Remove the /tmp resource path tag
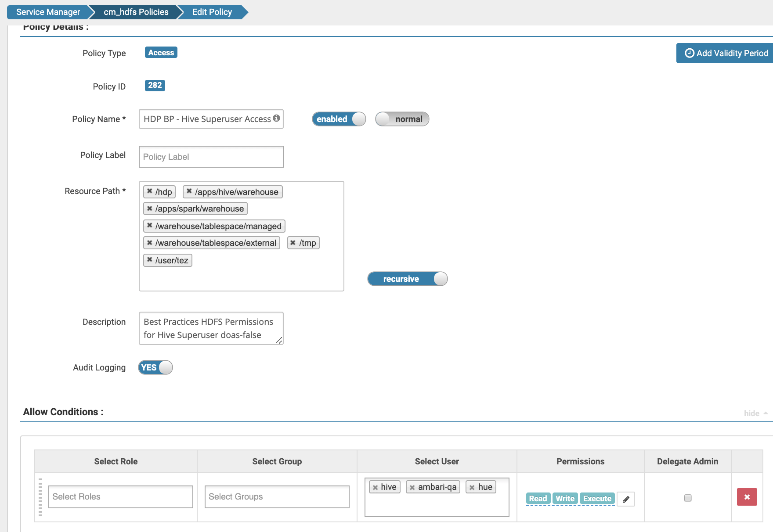This screenshot has height=532, width=773. (x=293, y=243)
